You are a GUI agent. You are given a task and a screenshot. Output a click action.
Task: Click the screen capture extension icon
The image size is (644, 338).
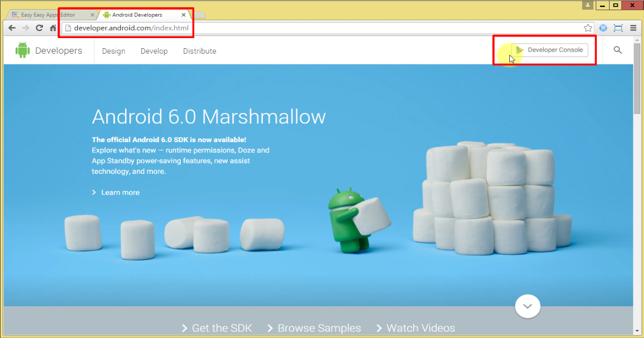[x=618, y=28]
